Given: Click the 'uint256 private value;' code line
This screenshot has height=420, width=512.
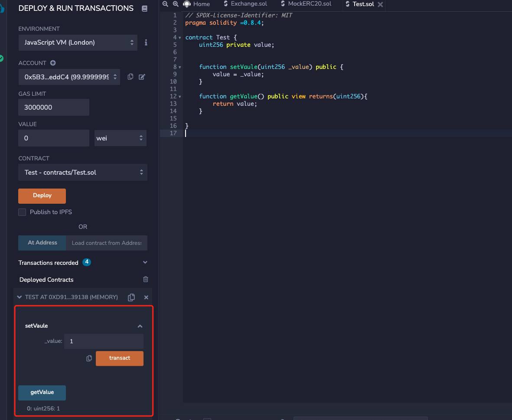Looking at the screenshot, I should 236,45.
